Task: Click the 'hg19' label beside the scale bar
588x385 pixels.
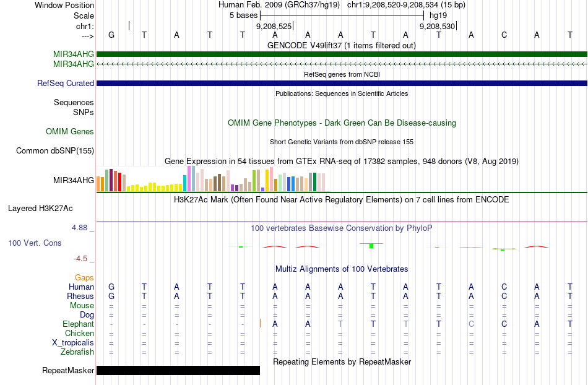Action: tap(438, 15)
